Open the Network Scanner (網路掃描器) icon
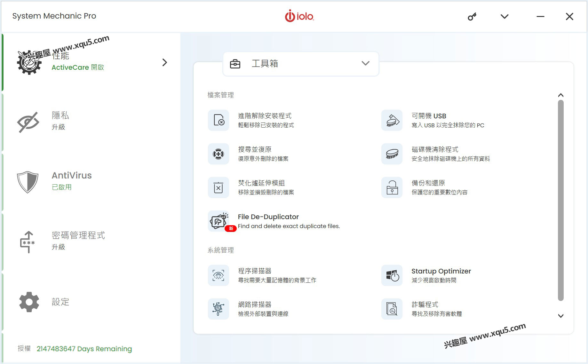The width and height of the screenshot is (588, 364). pos(219,309)
